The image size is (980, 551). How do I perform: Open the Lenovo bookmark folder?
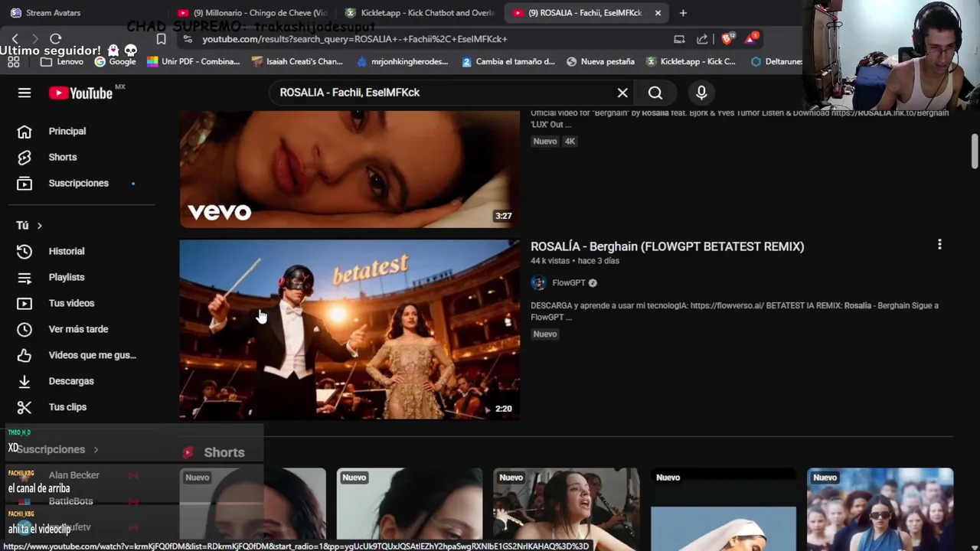[62, 61]
